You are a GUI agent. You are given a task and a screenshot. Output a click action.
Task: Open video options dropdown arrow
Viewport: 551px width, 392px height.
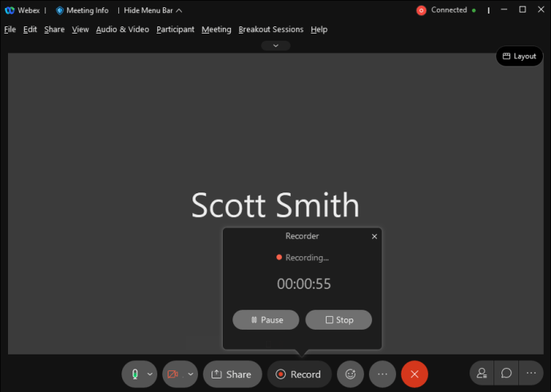(x=191, y=374)
